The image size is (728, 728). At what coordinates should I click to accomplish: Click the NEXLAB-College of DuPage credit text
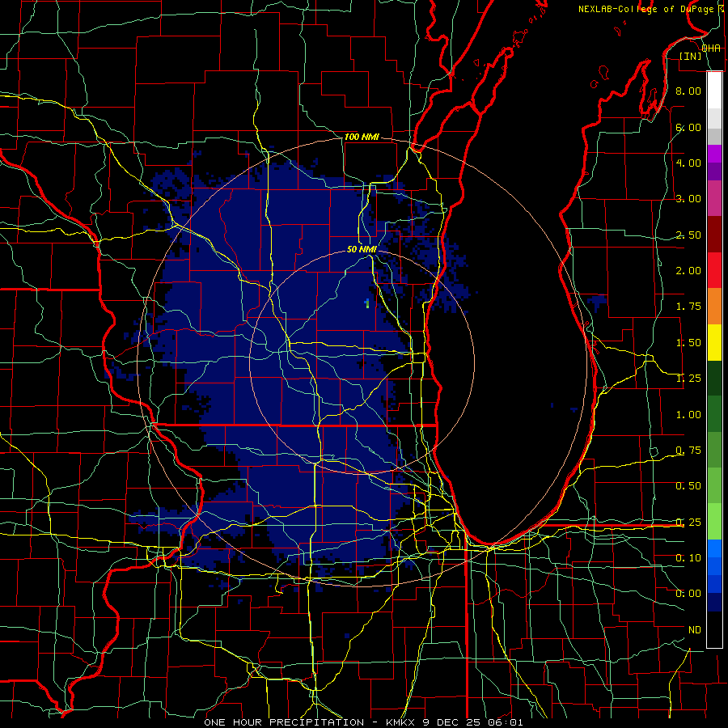tap(645, 9)
